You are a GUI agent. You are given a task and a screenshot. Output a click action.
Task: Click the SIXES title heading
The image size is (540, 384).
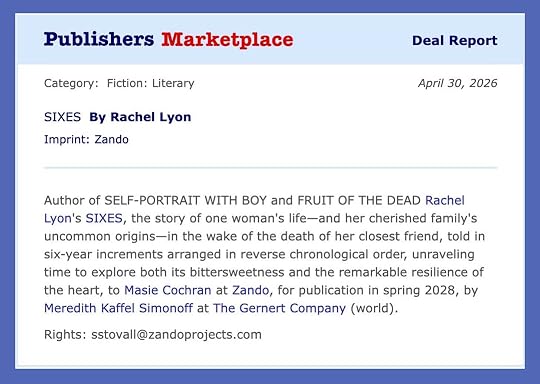click(62, 117)
